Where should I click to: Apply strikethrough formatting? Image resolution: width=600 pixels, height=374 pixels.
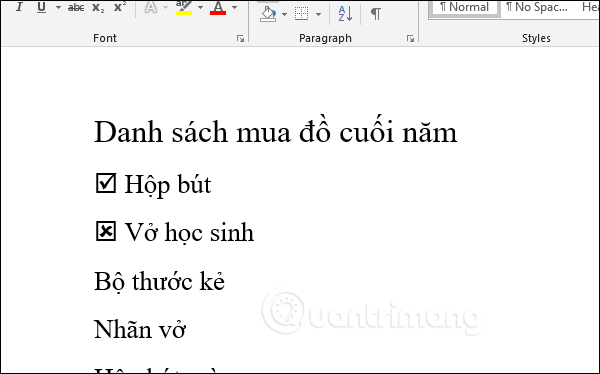click(x=76, y=7)
